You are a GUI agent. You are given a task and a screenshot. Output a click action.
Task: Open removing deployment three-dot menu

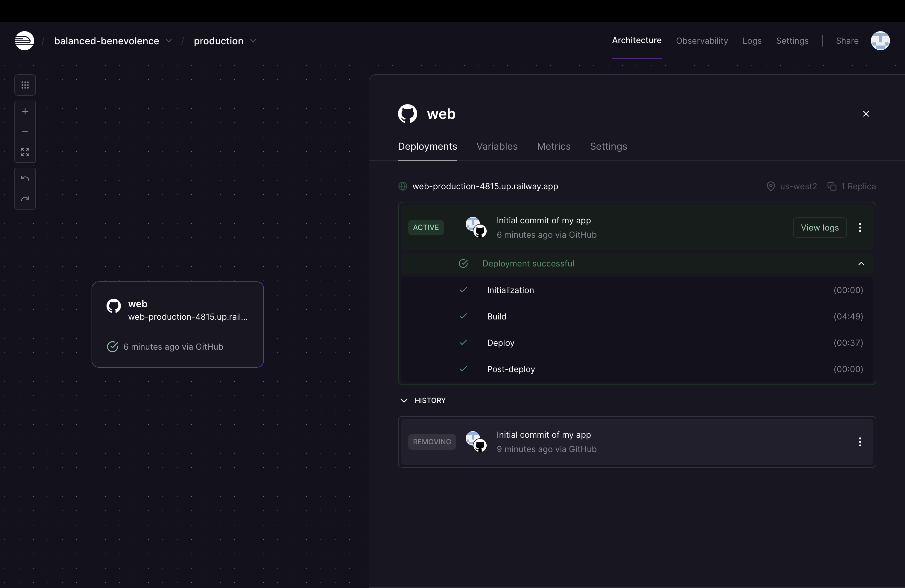(860, 442)
